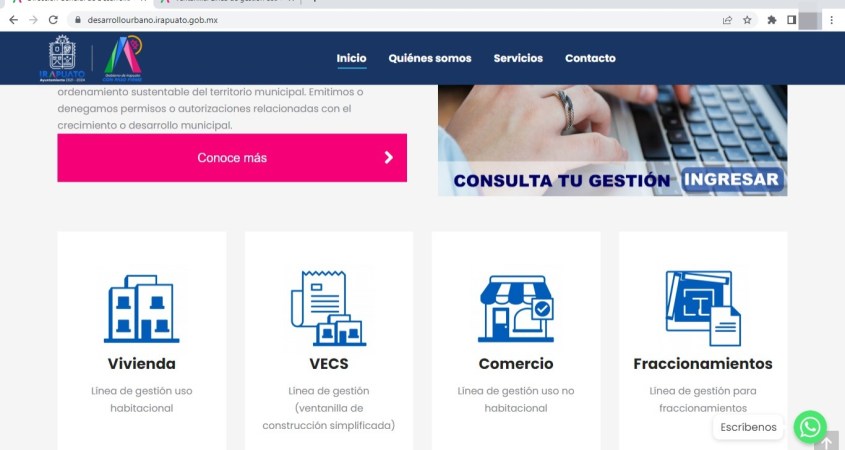Open WhatsApp chat bubble icon
Image resolution: width=845 pixels, height=450 pixels.
pyautogui.click(x=810, y=427)
